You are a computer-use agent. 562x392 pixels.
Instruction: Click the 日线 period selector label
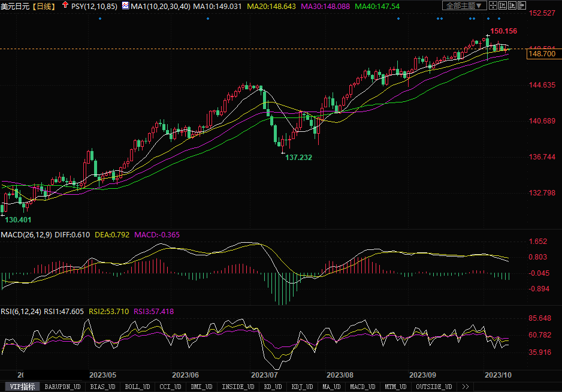click(42, 6)
